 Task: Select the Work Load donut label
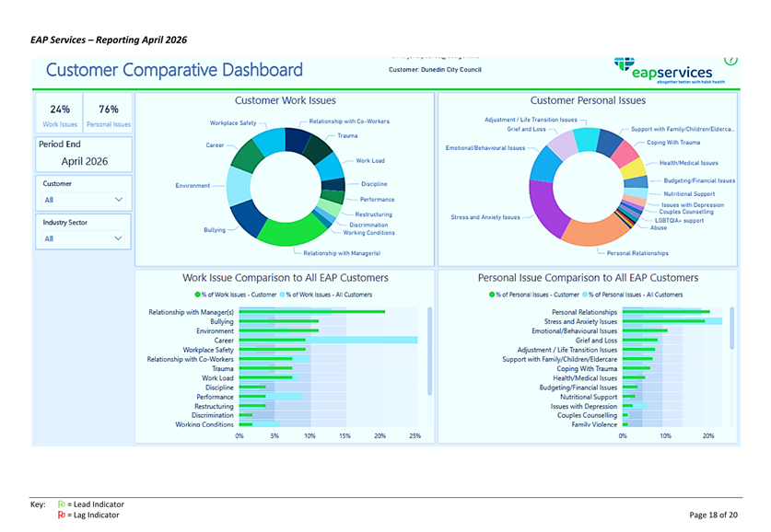coord(370,161)
